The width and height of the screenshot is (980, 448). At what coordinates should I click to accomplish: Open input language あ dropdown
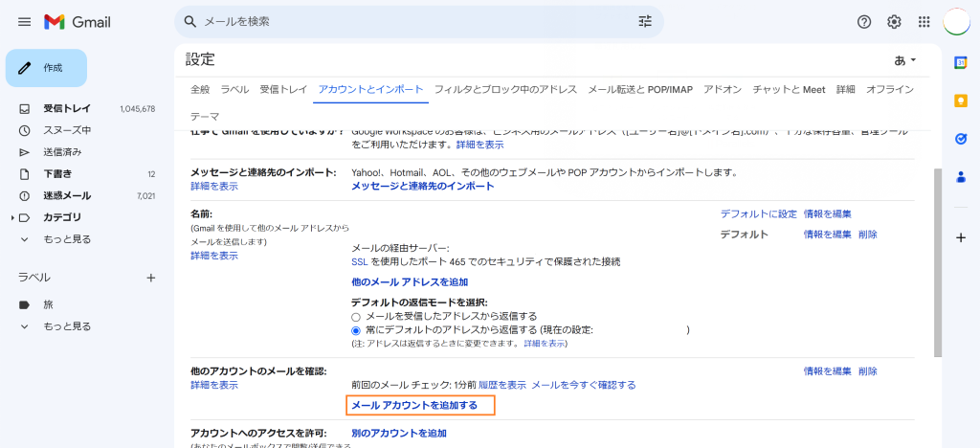[905, 60]
